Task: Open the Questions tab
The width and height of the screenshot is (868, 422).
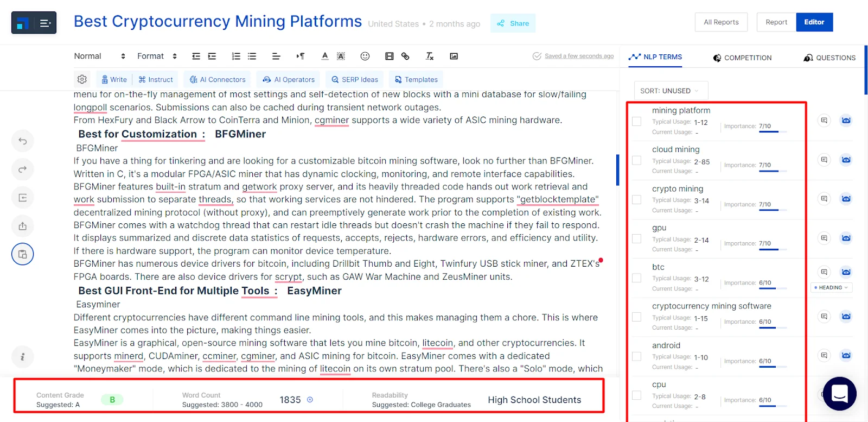Action: pyautogui.click(x=829, y=58)
